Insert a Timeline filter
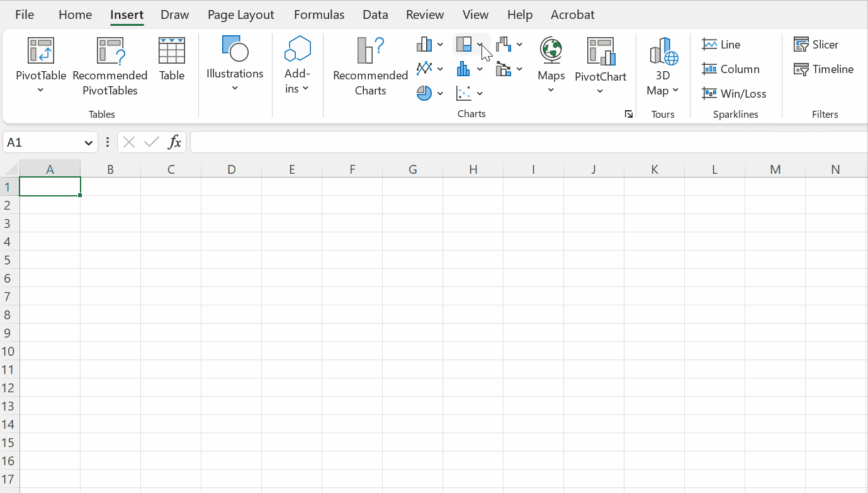The image size is (868, 493). click(x=824, y=69)
